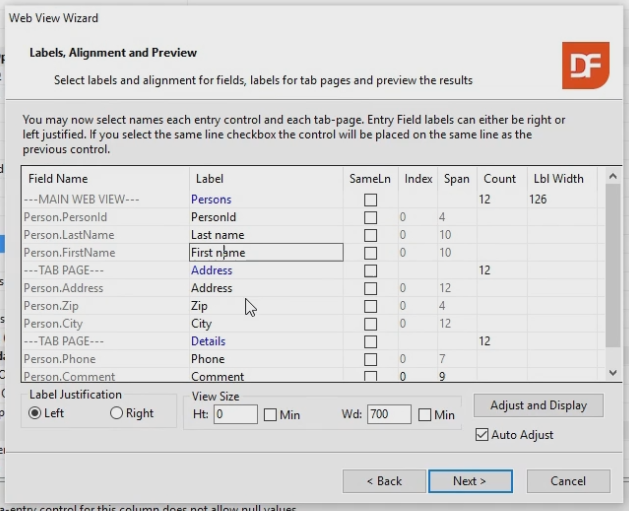Cancel the Web View Wizard
Screen dimensions: 629x511
click(x=568, y=481)
